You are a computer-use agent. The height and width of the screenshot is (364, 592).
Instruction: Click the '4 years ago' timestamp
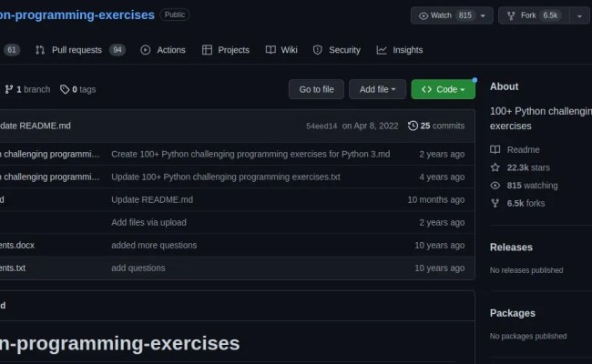tap(442, 177)
